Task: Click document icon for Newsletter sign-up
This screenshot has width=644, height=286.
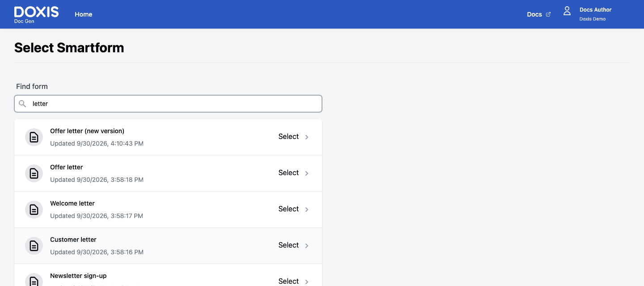Action: click(34, 281)
